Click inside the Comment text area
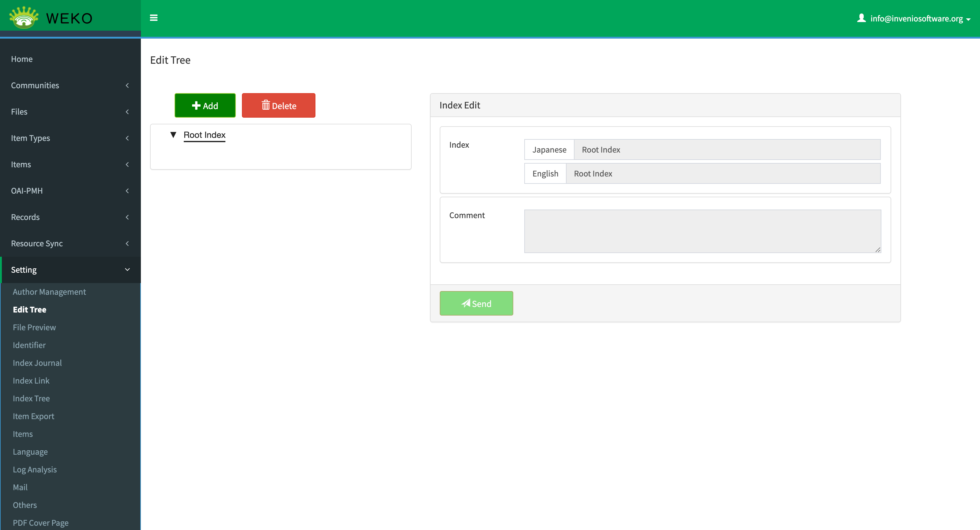This screenshot has width=980, height=530. (x=702, y=231)
